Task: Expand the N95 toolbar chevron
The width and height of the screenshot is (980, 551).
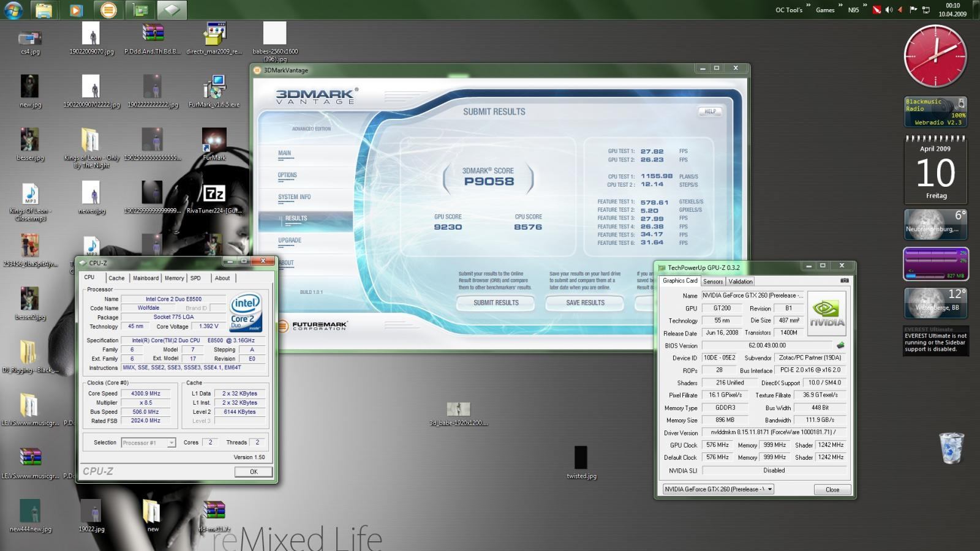Action: [864, 6]
